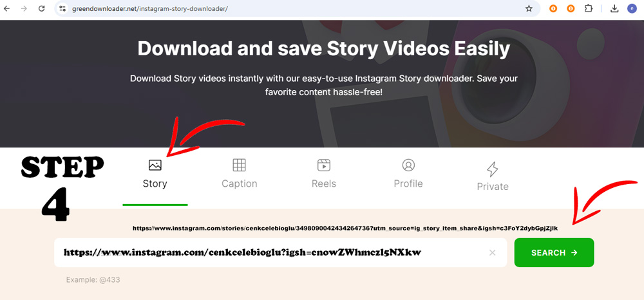Screen dimensions: 644x300
Task: Choose the Profile person icon
Action: pyautogui.click(x=408, y=165)
